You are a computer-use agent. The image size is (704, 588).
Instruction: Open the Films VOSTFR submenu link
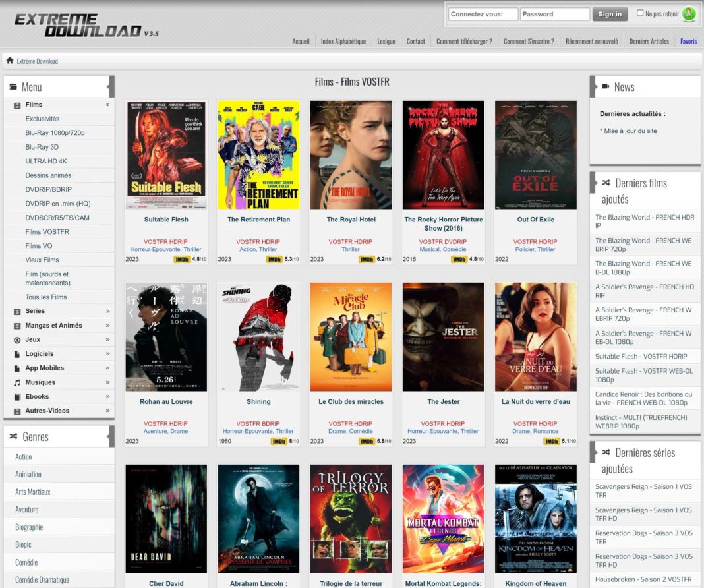click(47, 232)
